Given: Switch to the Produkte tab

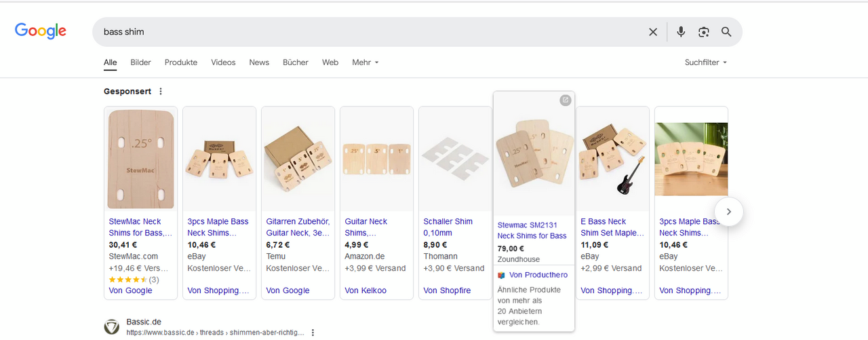Looking at the screenshot, I should click(x=181, y=62).
